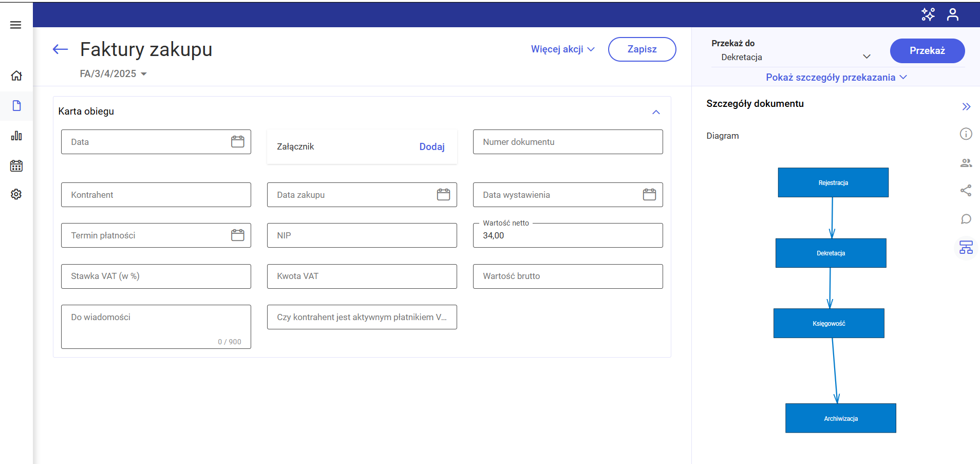This screenshot has width=980, height=464.
Task: Open the calendar sidebar icon
Action: [16, 165]
